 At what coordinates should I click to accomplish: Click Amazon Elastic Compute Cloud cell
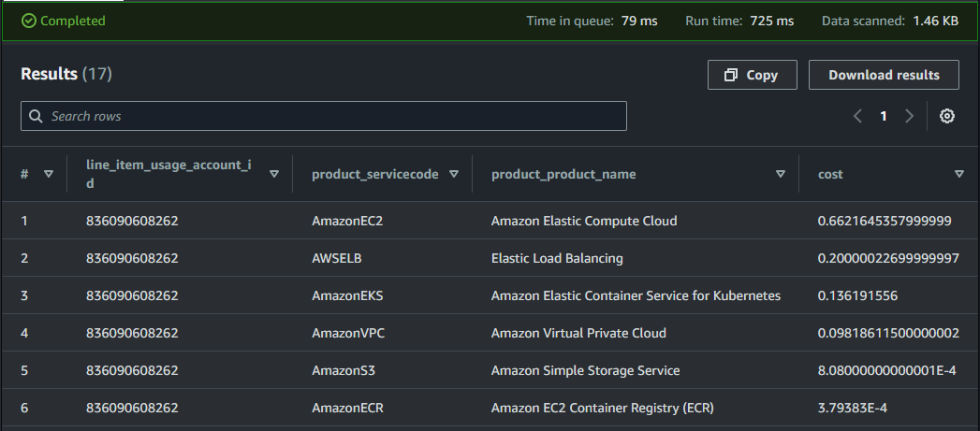click(x=584, y=221)
